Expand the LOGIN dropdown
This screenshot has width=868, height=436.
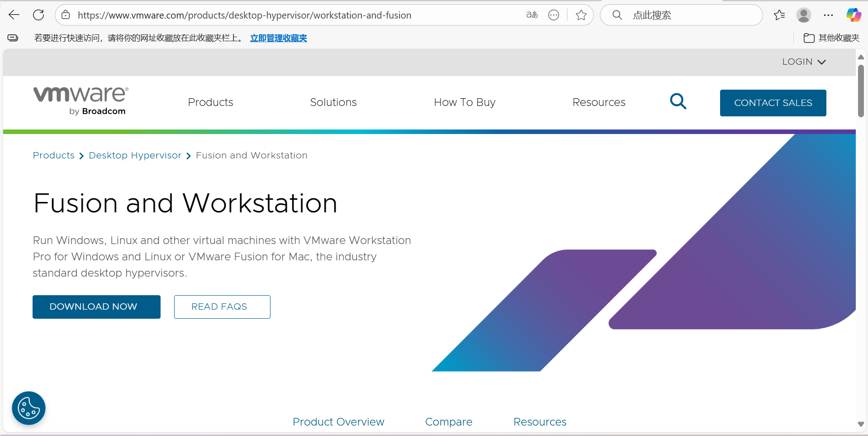tap(804, 62)
